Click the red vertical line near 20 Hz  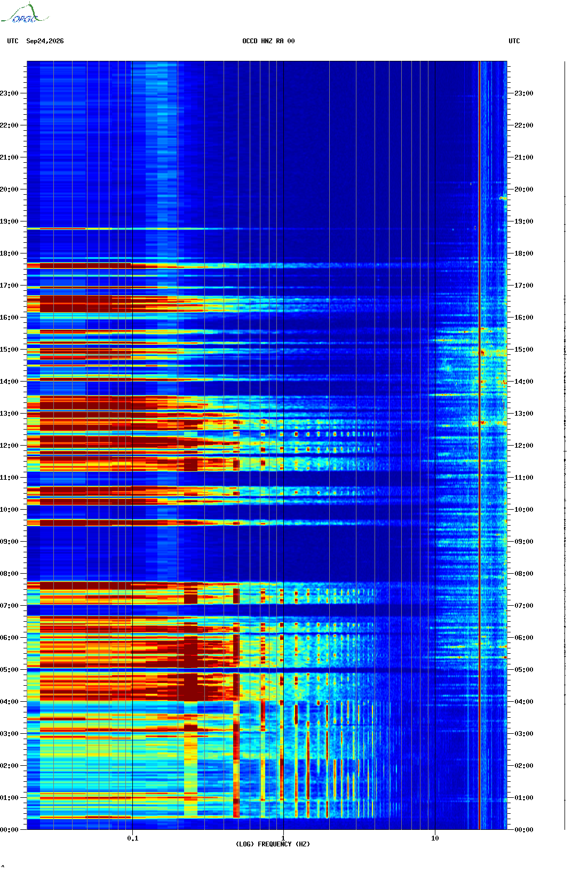pos(480,445)
